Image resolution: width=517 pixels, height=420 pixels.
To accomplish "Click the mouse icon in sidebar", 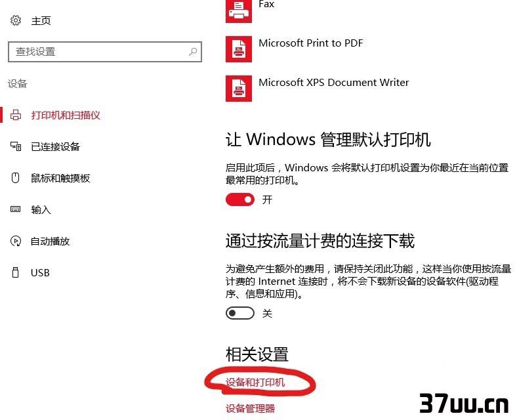I will (x=16, y=178).
